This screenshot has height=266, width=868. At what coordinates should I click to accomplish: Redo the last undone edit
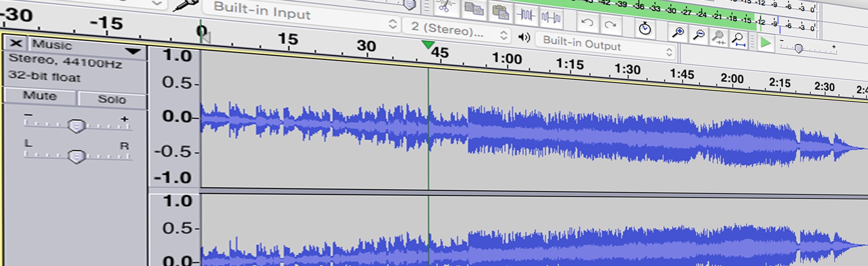coord(610,24)
